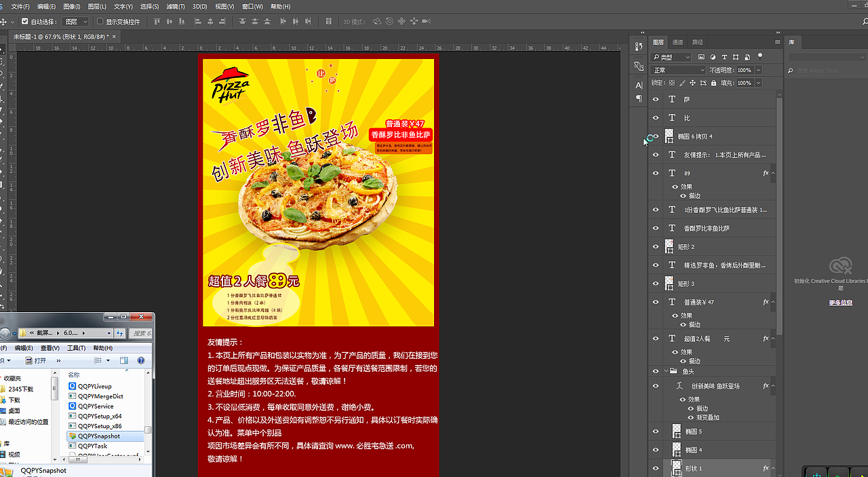
Task: Filter layers by pixel layer icon
Action: coord(701,58)
